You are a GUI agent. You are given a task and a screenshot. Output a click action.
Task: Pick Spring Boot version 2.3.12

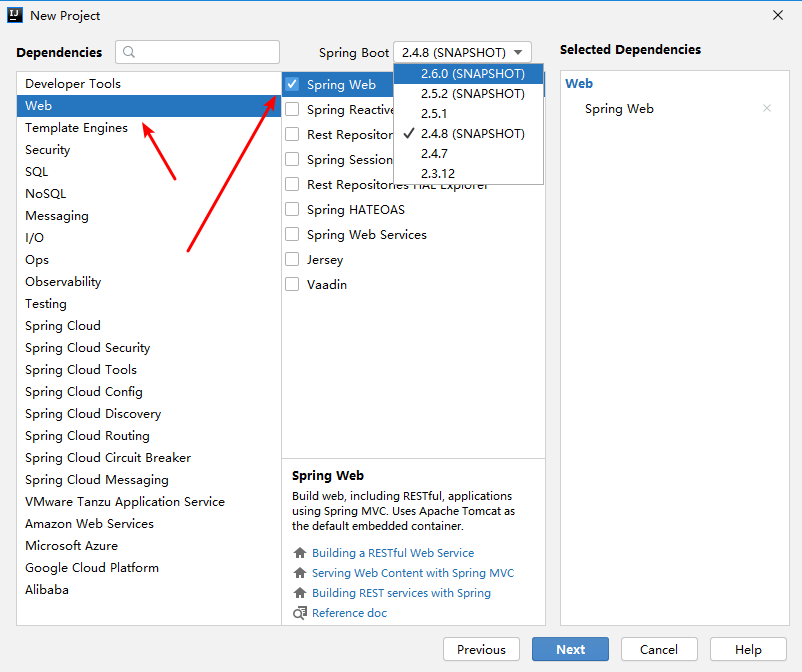[469, 173]
